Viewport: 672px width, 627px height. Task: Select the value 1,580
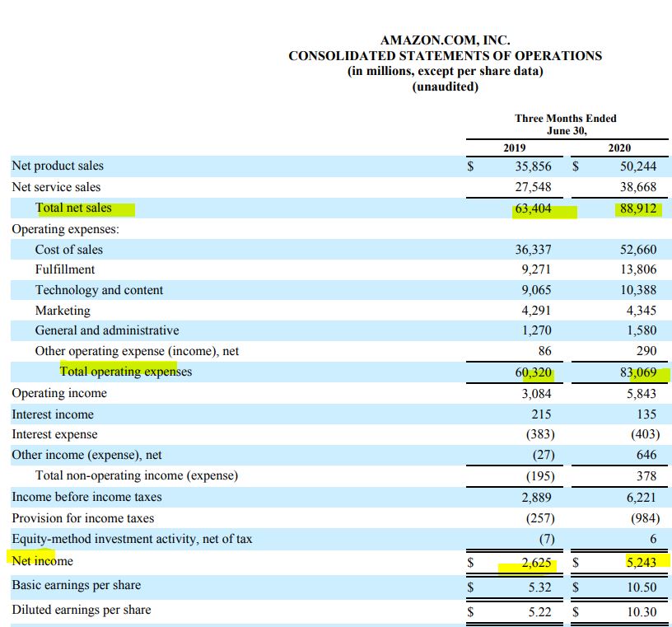[642, 330]
